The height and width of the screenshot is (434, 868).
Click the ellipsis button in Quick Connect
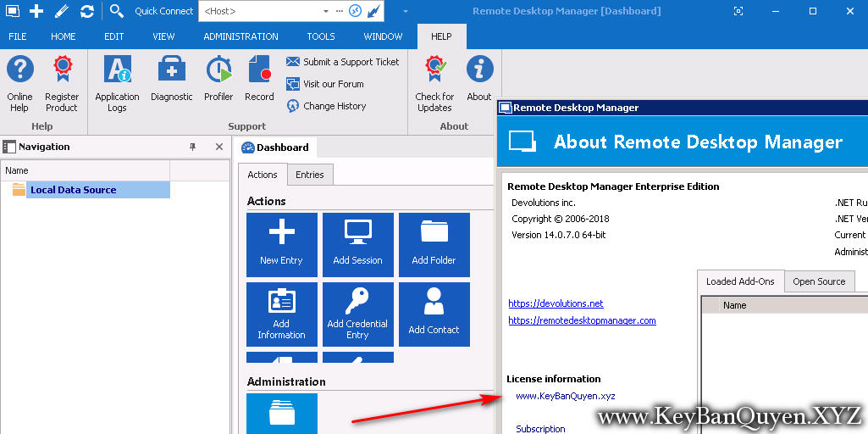[340, 11]
